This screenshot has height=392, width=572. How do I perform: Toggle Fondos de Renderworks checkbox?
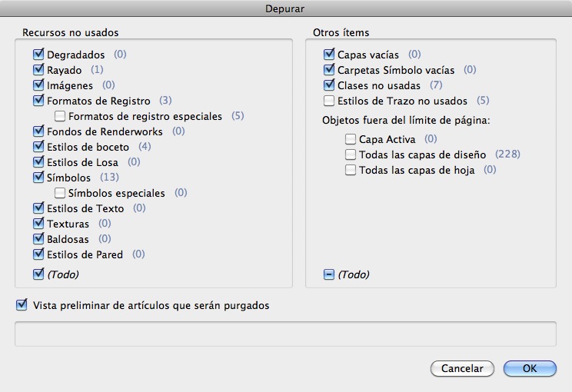[38, 131]
